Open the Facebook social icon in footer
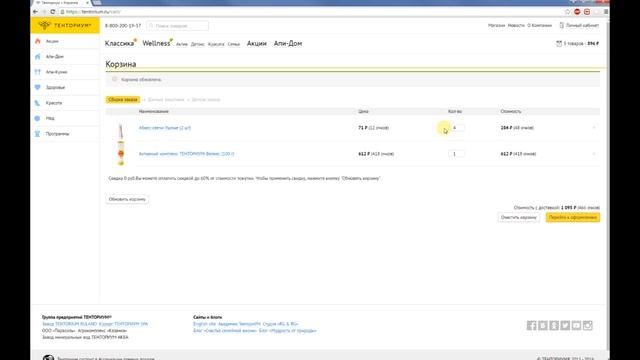The width and height of the screenshot is (640, 360). (x=531, y=325)
